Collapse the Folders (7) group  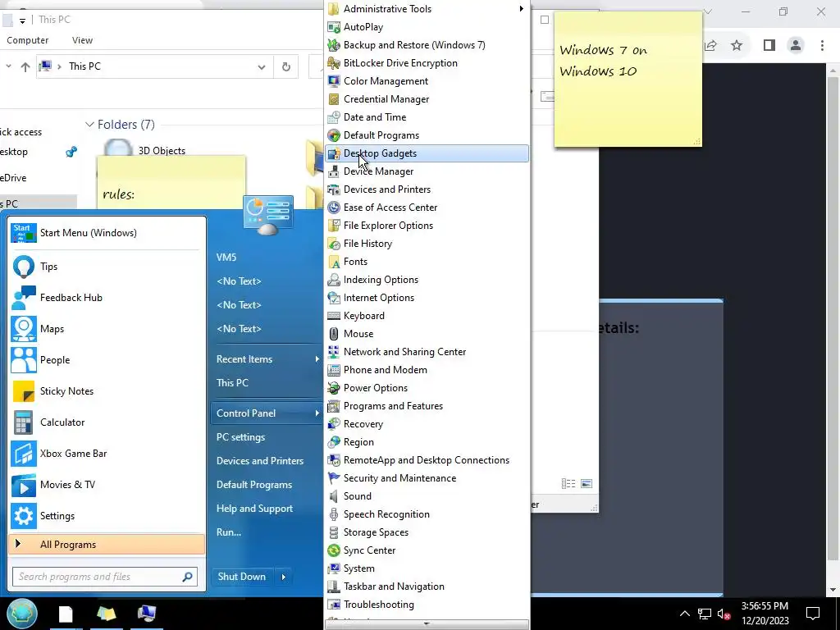click(89, 125)
